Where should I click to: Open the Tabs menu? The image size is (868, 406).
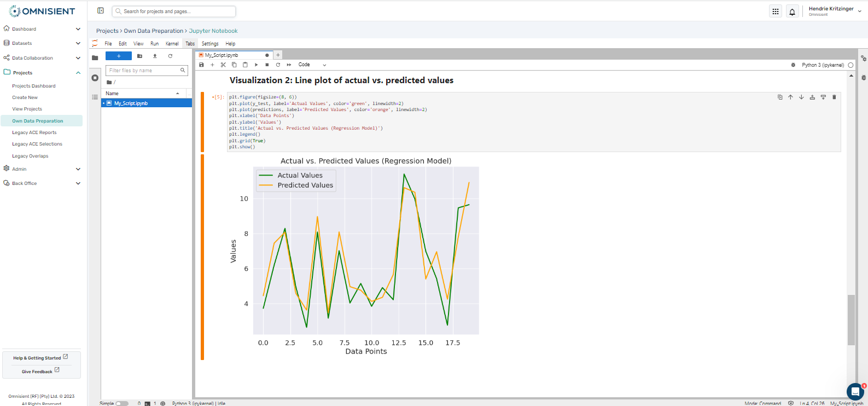(190, 44)
